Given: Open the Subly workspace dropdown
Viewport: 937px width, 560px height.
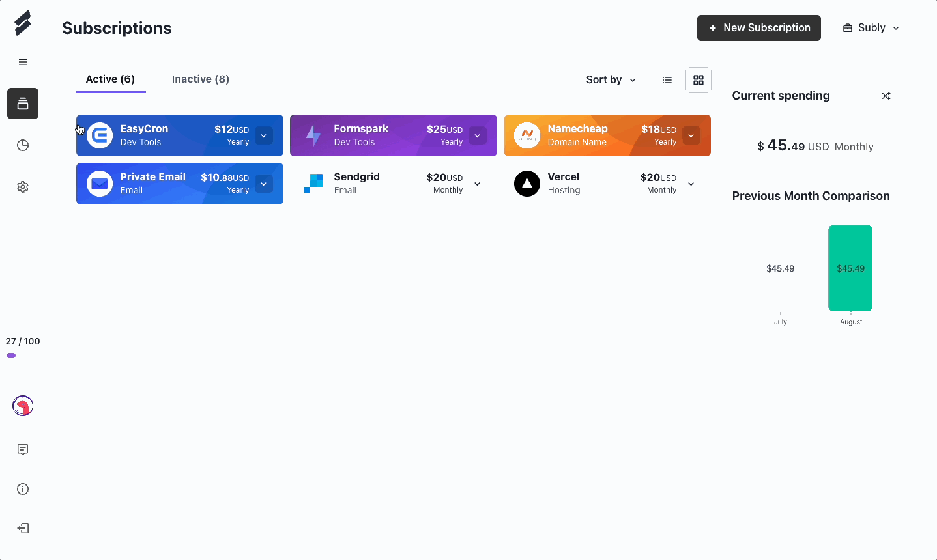Looking at the screenshot, I should [x=871, y=28].
